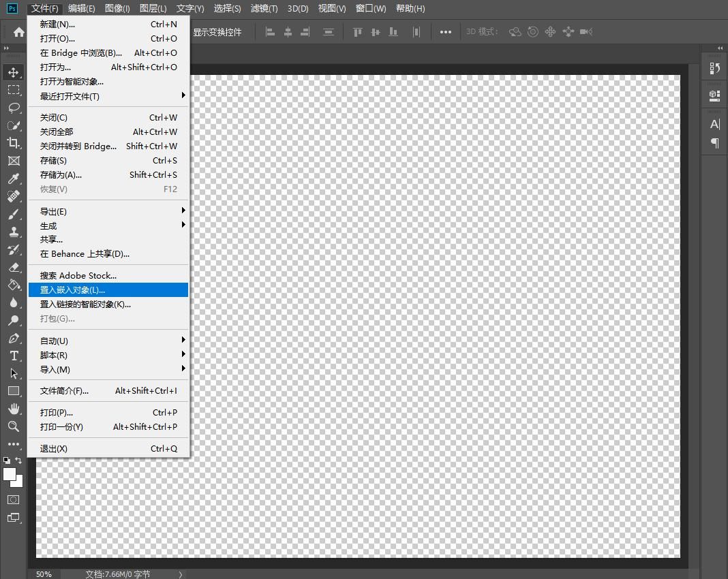This screenshot has height=579, width=728.
Task: Open the 编辑 menu
Action: [81, 8]
